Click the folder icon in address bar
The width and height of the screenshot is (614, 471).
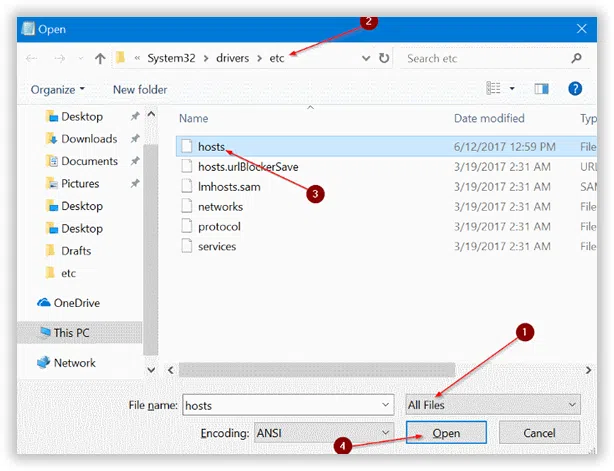121,58
